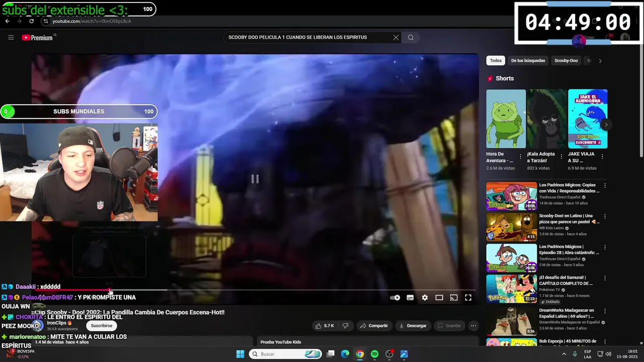The image size is (644, 362).
Task: Click the Descargar button
Action: 413,326
